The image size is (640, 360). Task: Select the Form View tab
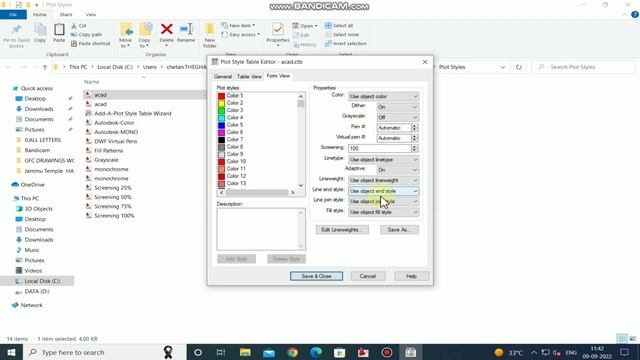pos(278,76)
